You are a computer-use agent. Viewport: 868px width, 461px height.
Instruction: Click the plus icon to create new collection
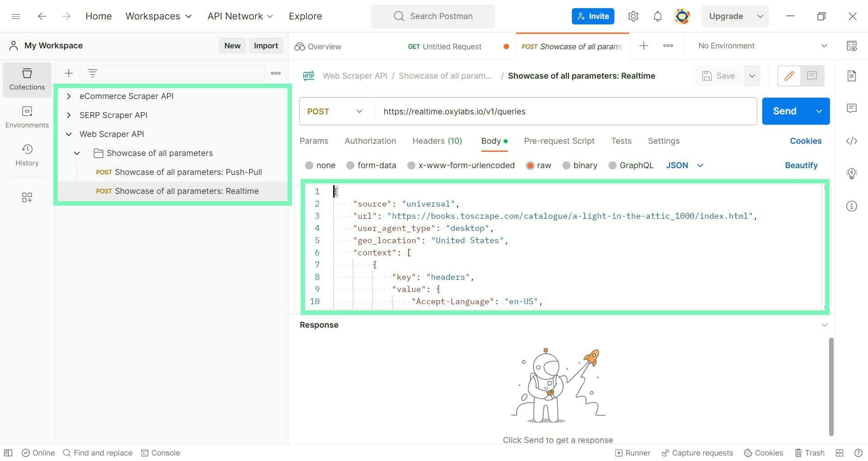tap(69, 73)
